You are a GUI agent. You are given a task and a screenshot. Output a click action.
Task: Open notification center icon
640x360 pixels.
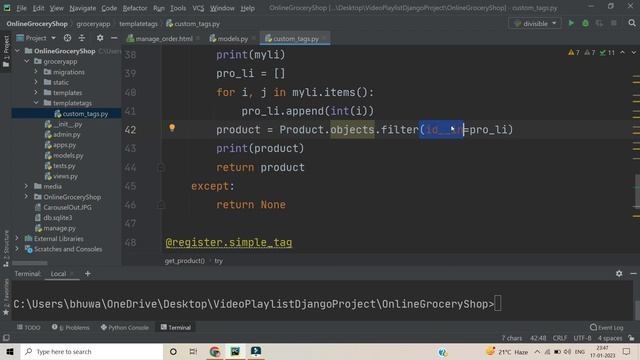pos(627,351)
